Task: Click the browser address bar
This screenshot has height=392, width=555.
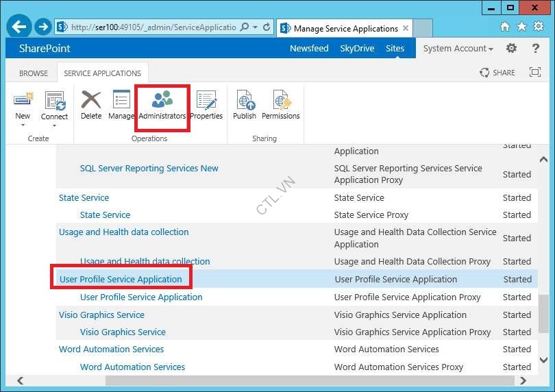Action: click(154, 27)
